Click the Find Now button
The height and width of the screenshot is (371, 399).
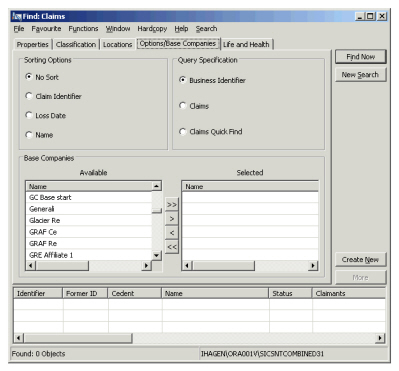[360, 57]
